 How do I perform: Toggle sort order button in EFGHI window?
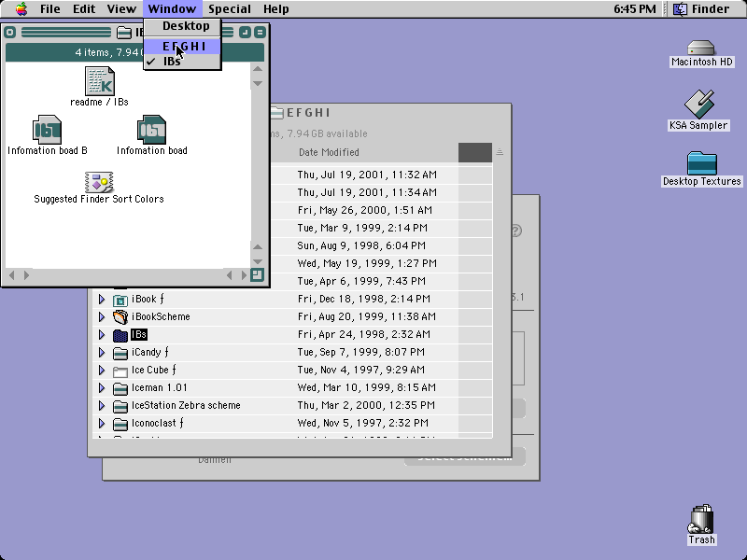[x=500, y=152]
